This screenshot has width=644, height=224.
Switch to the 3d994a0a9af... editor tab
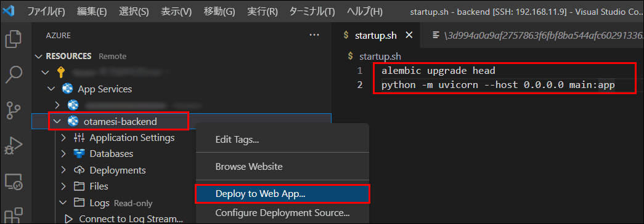532,35
